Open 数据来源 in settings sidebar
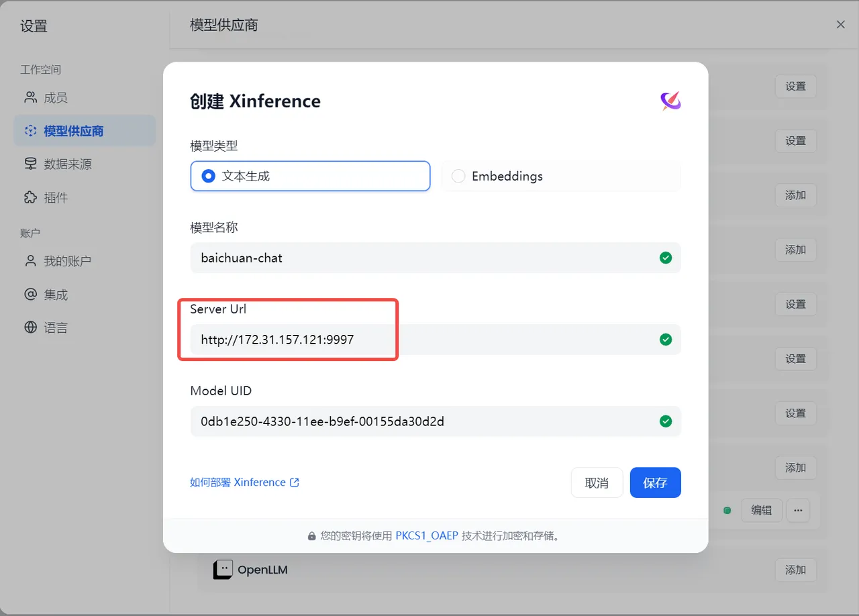The height and width of the screenshot is (616, 859). click(67, 164)
